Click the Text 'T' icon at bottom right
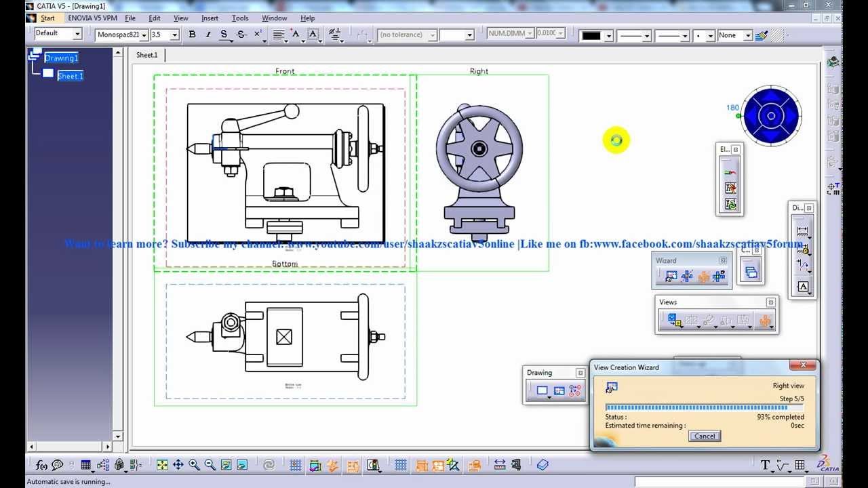868x488 pixels. (x=766, y=465)
